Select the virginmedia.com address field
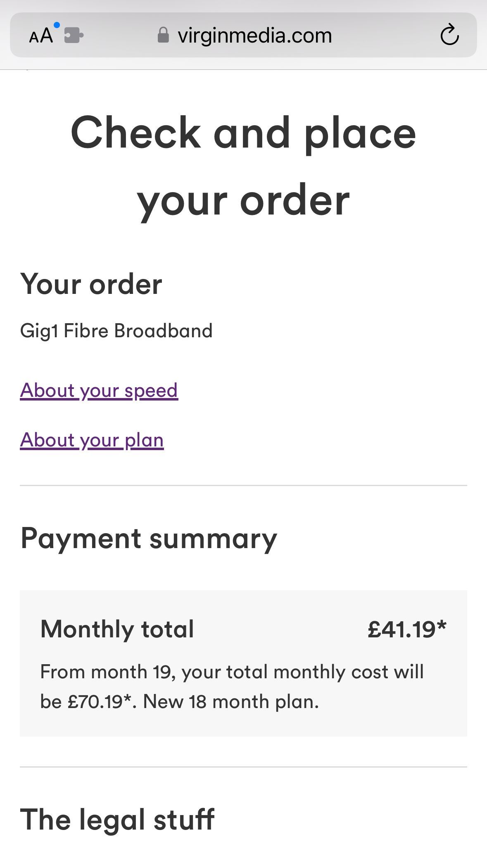This screenshot has height=868, width=487. click(x=243, y=35)
